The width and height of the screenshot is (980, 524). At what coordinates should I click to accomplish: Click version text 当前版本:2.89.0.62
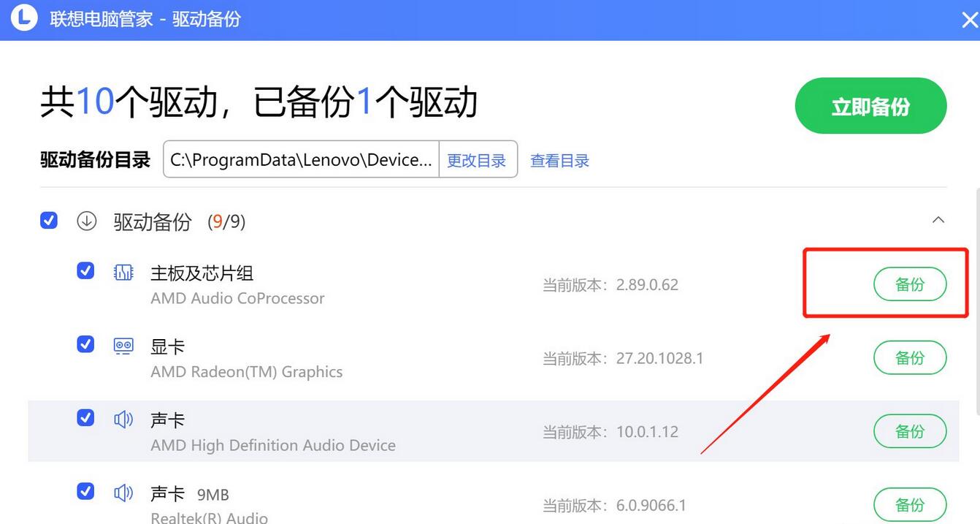click(x=610, y=285)
